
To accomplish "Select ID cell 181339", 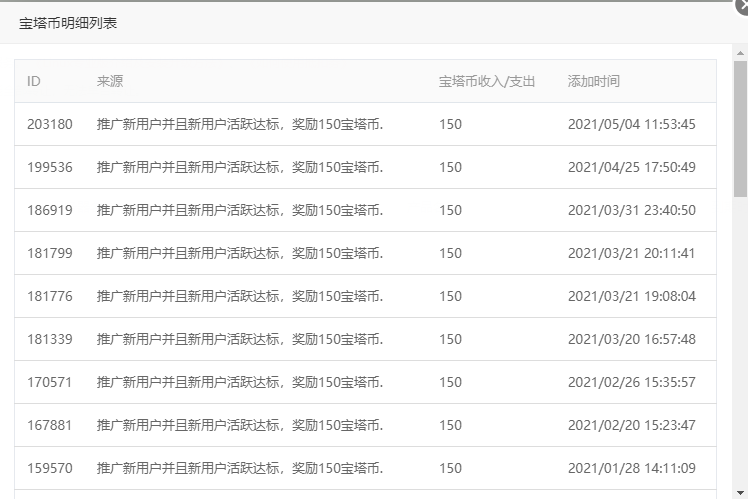I will [50, 339].
